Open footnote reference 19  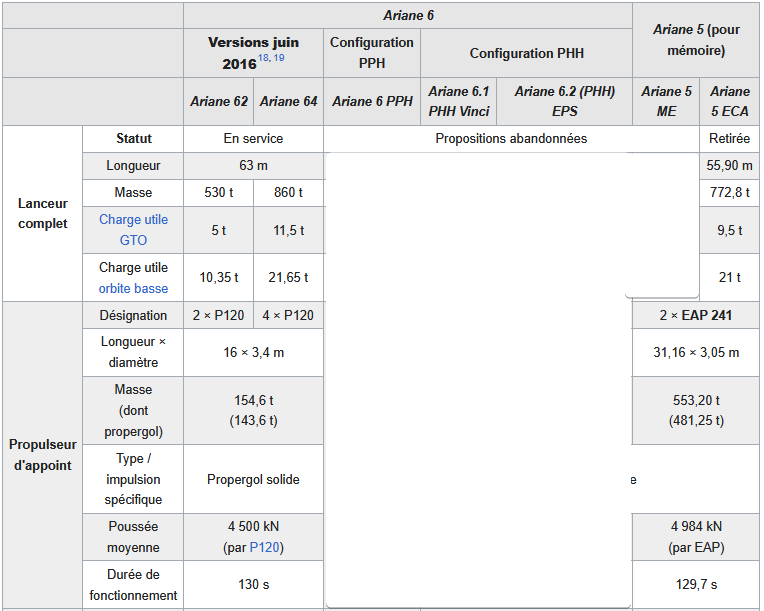pos(279,59)
